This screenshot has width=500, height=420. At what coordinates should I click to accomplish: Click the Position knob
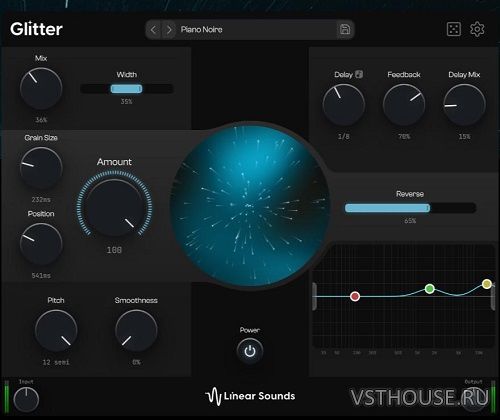pyautogui.click(x=41, y=244)
